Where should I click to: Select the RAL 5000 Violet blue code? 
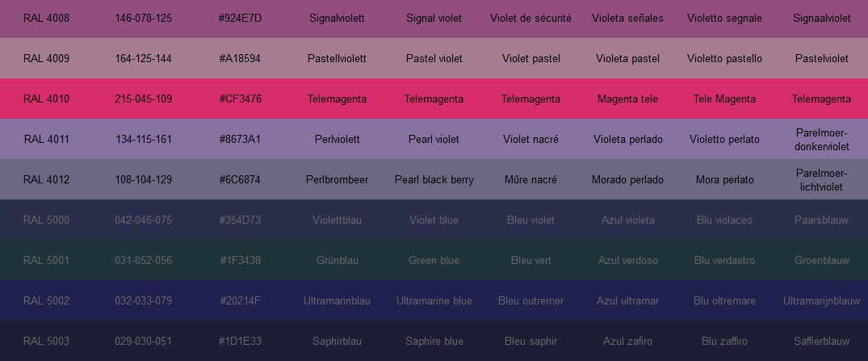pyautogui.click(x=46, y=220)
